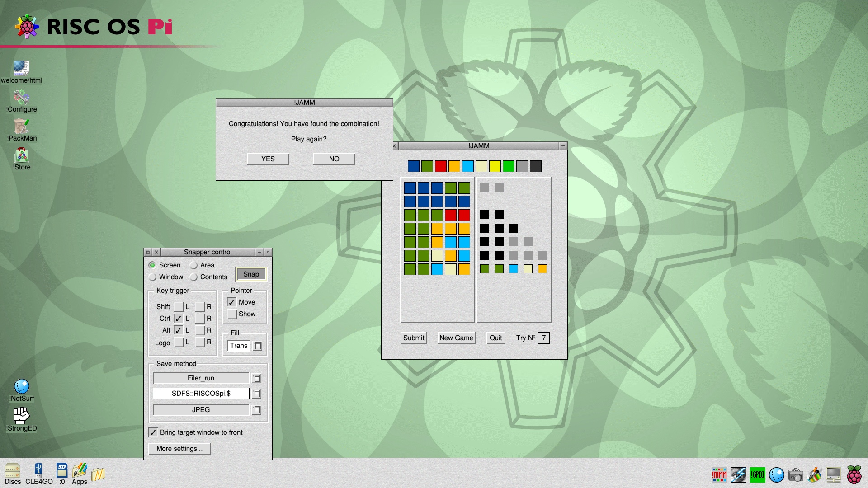
Task: Start a New Game in !JAMM
Action: click(x=456, y=338)
